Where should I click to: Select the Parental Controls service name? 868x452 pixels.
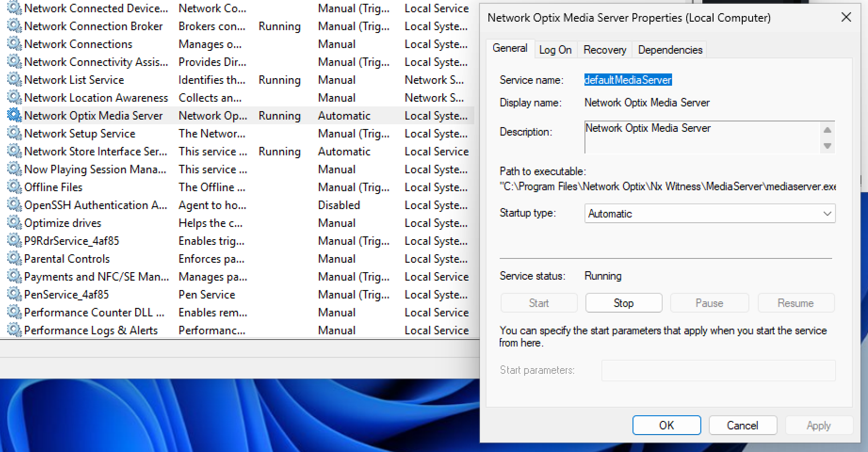click(67, 259)
